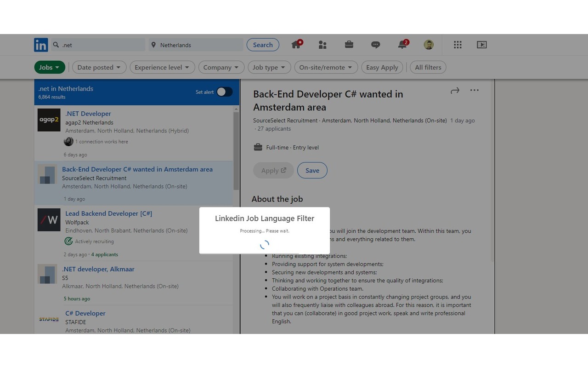Viewport: 588px width, 368px height.
Task: Open Notifications bell icon
Action: point(403,45)
